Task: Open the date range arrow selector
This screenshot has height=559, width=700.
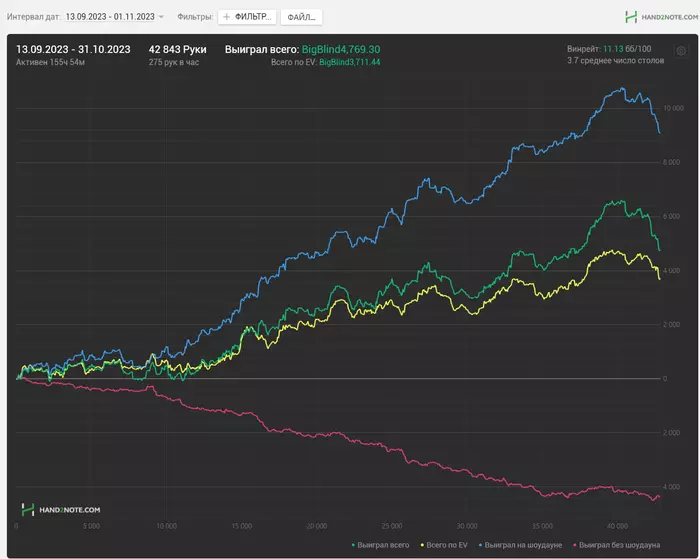Action: tap(161, 17)
